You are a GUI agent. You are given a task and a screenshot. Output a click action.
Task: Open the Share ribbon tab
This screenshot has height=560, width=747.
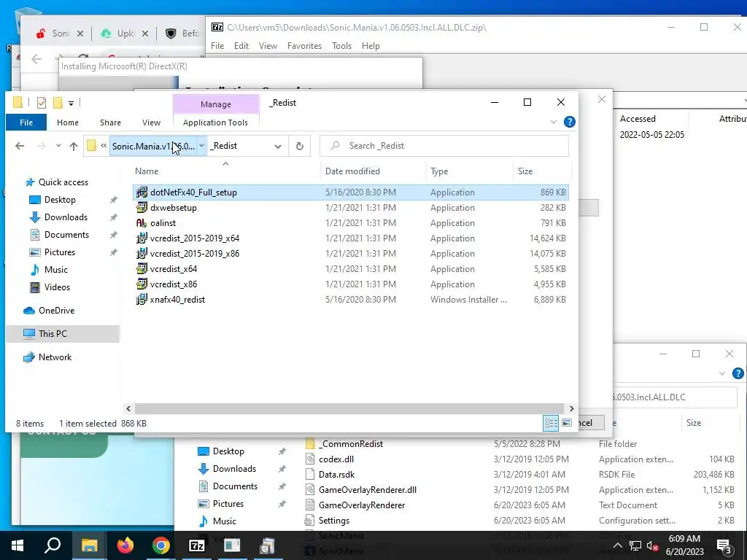[x=111, y=122]
